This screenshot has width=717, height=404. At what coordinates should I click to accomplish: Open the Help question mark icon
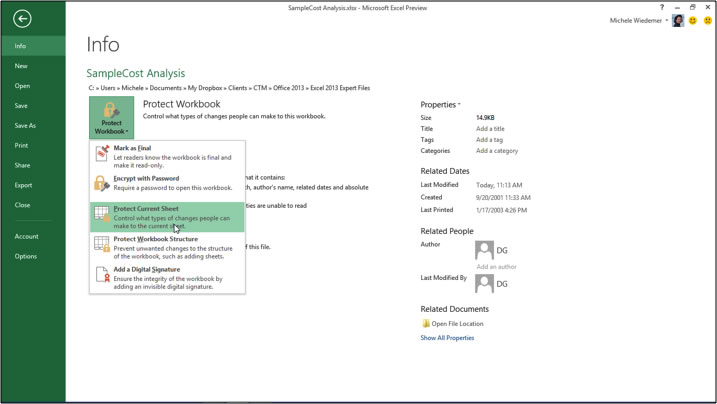pyautogui.click(x=661, y=8)
